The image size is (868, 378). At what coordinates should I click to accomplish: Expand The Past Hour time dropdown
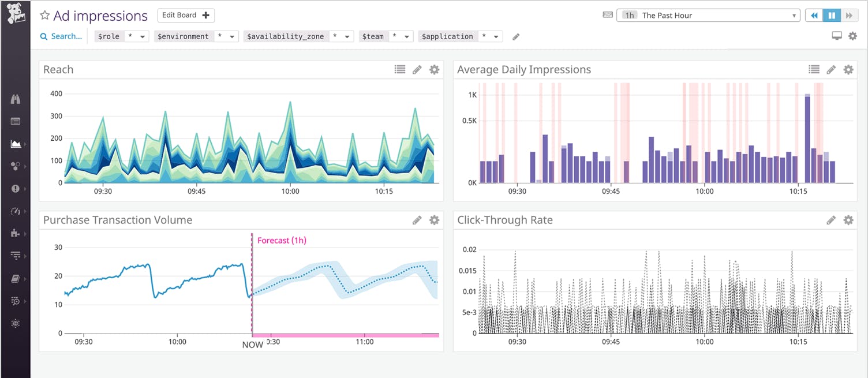709,16
